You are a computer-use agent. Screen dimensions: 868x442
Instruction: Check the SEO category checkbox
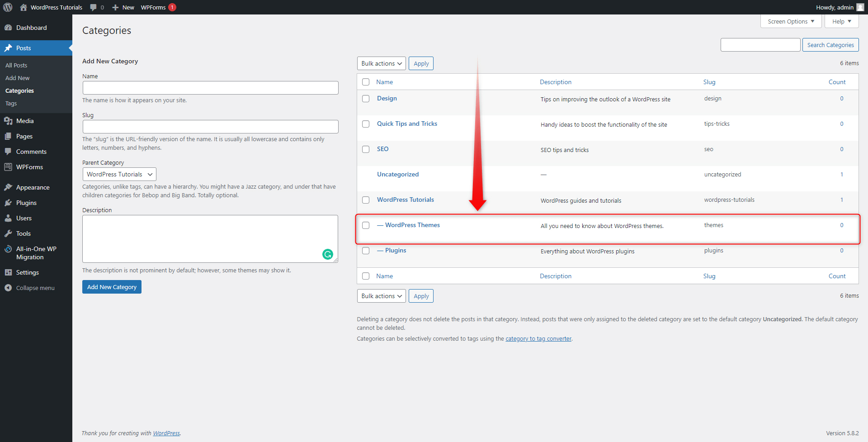366,149
